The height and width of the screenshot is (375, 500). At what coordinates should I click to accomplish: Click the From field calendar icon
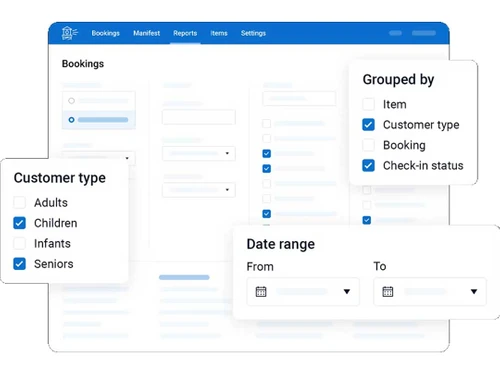click(x=261, y=292)
